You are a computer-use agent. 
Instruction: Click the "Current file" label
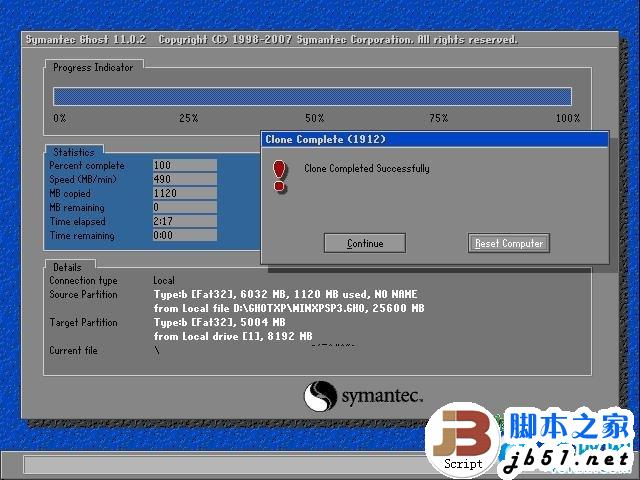pyautogui.click(x=73, y=350)
